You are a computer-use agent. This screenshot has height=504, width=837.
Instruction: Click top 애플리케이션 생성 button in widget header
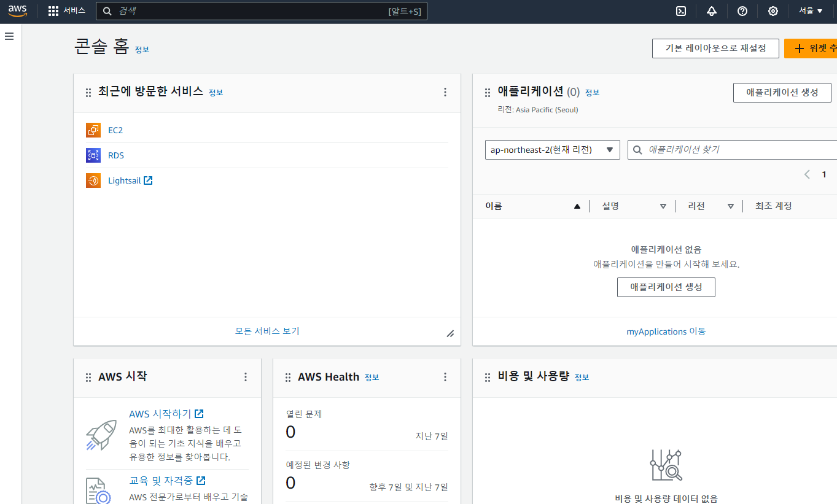(x=782, y=93)
